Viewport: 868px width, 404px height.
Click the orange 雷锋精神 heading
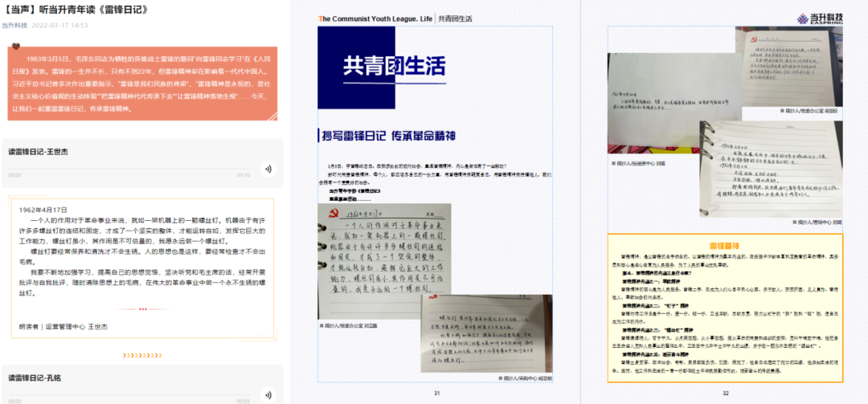pyautogui.click(x=725, y=246)
